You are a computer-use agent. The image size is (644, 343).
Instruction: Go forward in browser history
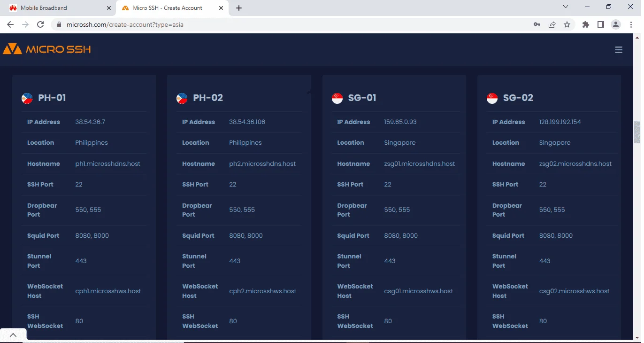(x=25, y=24)
